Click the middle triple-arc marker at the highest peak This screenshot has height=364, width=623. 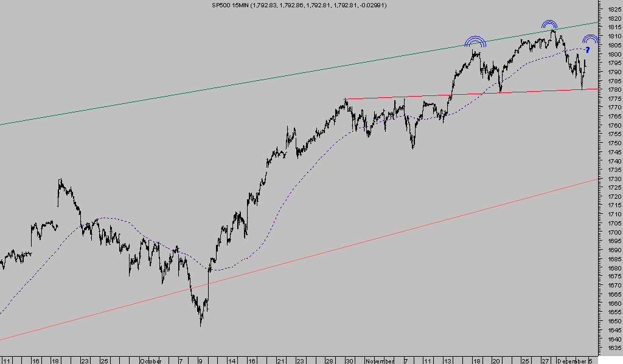[550, 26]
